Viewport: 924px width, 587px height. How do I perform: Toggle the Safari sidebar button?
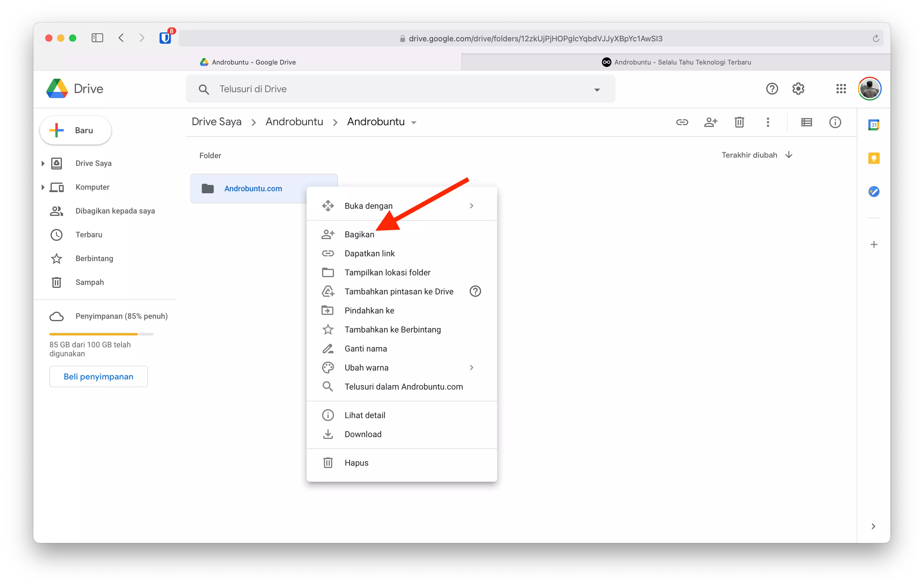97,37
